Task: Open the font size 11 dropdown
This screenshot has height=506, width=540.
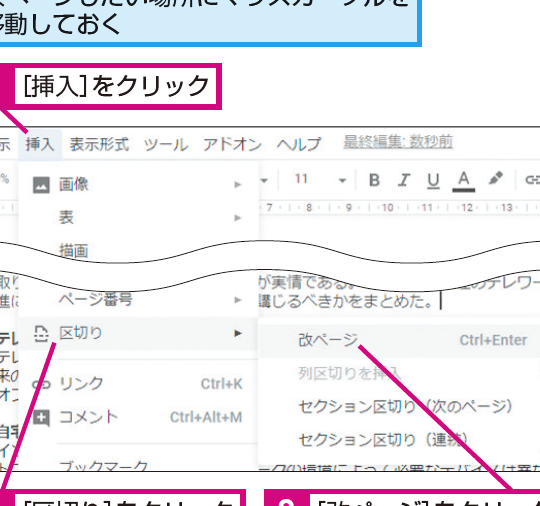Action: (320, 179)
